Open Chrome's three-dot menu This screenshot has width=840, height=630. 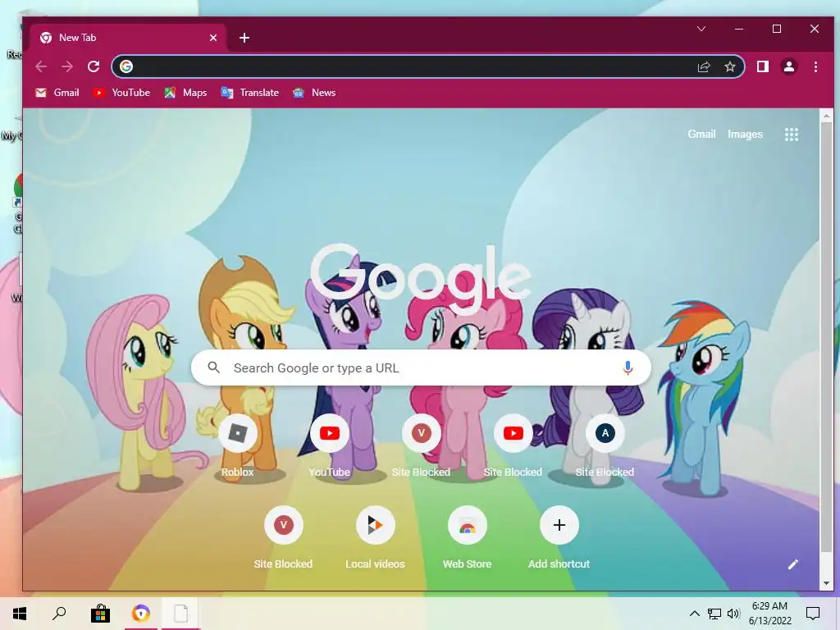(815, 66)
